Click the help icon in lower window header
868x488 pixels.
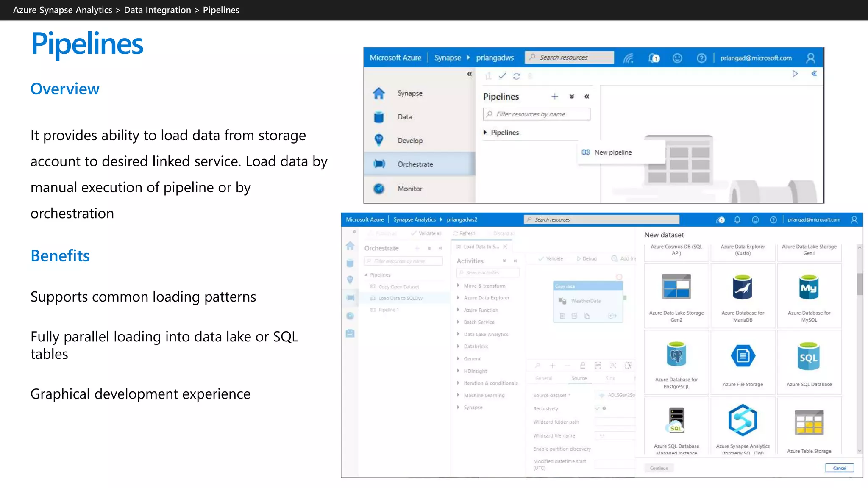click(x=773, y=220)
